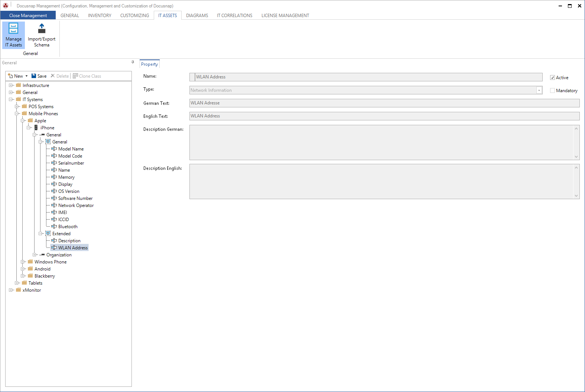585x392 pixels.
Task: Select Network Operator in the tree
Action: (76, 205)
